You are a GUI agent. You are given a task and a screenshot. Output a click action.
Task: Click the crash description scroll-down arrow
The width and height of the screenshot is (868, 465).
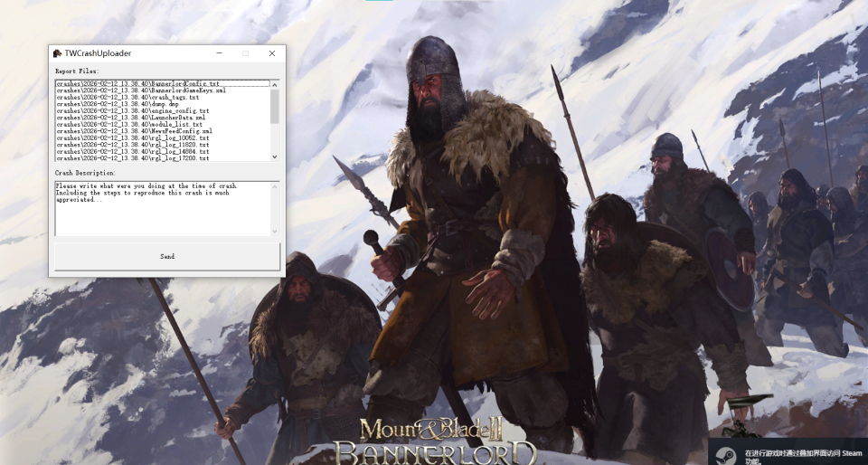pyautogui.click(x=276, y=232)
